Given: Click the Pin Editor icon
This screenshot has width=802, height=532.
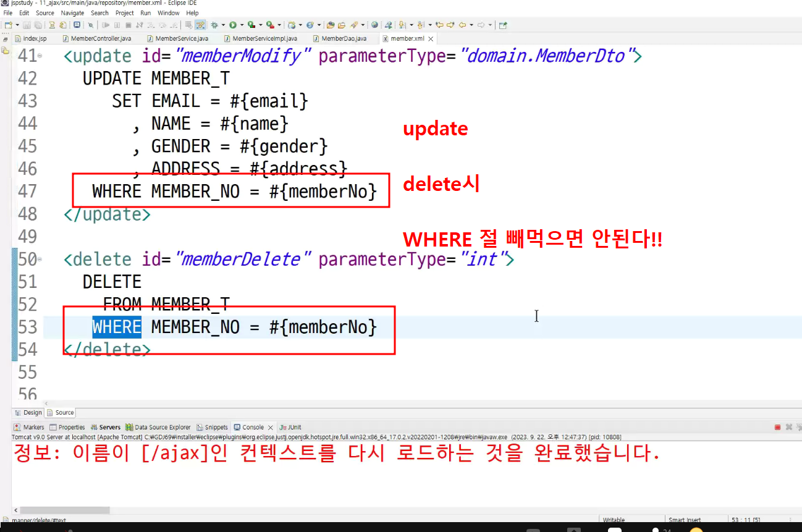Looking at the screenshot, I should coord(503,25).
